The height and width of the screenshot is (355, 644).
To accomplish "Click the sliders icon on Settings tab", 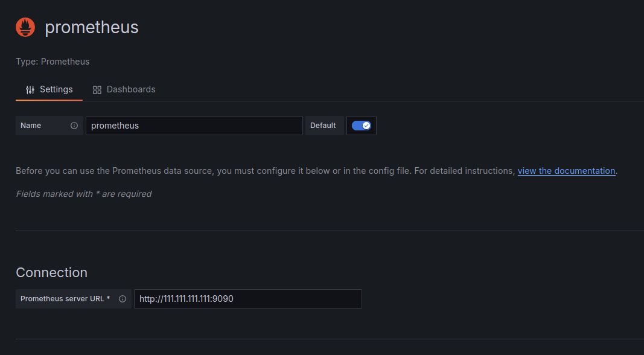I will pos(30,89).
